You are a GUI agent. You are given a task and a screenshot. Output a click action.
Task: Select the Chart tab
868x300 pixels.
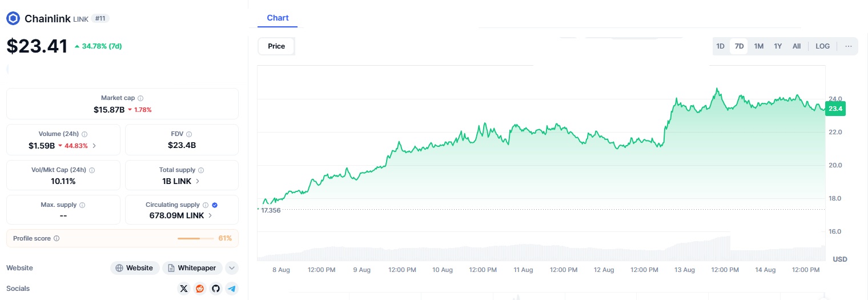coord(278,18)
